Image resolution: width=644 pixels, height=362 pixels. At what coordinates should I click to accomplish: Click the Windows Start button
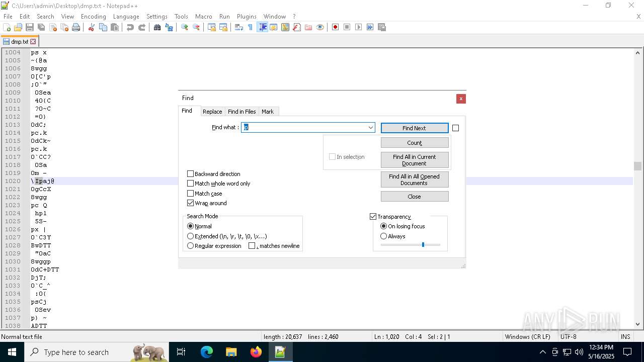pos(12,352)
